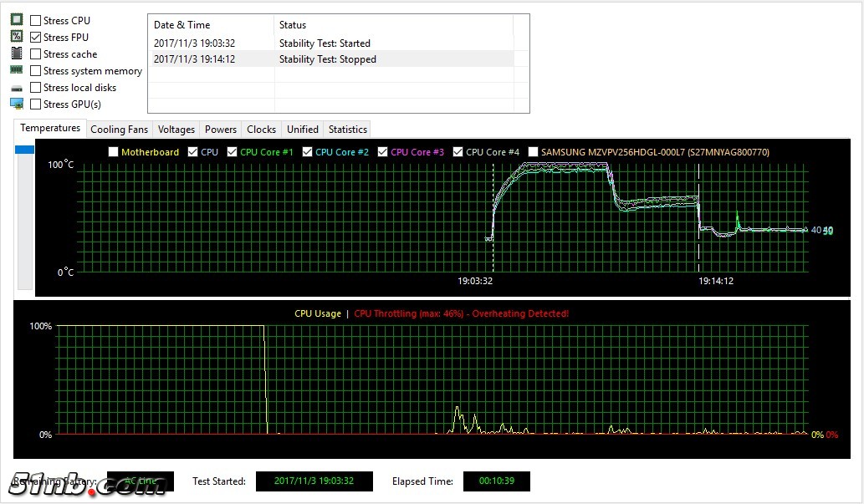The image size is (864, 504).
Task: Show the SAMSUNG SSD temperature line
Action: (533, 152)
